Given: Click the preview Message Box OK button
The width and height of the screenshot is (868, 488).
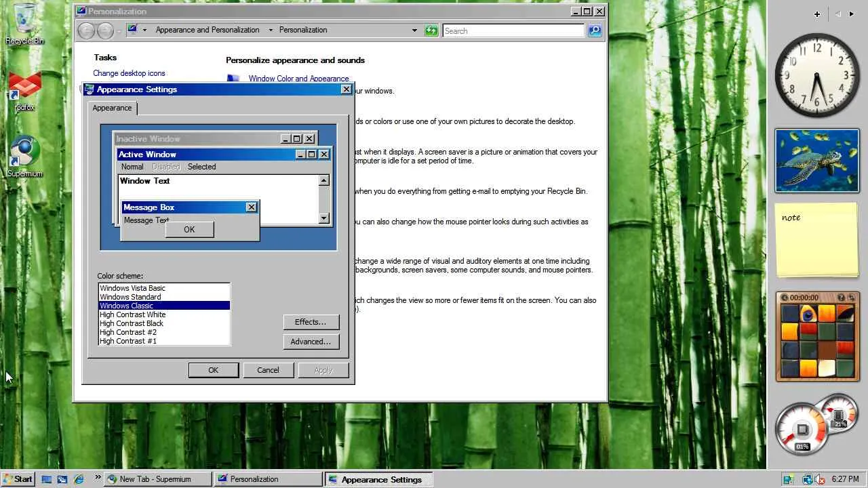Looking at the screenshot, I should click(x=189, y=229).
